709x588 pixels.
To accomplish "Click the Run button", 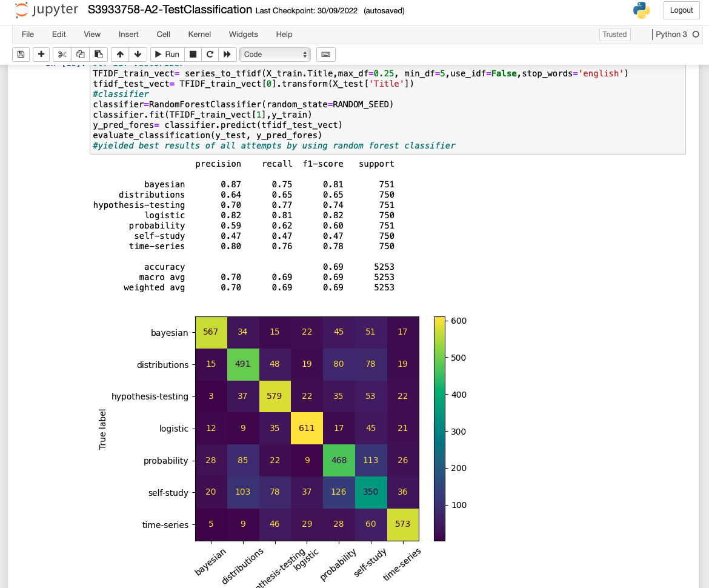I will tap(167, 55).
